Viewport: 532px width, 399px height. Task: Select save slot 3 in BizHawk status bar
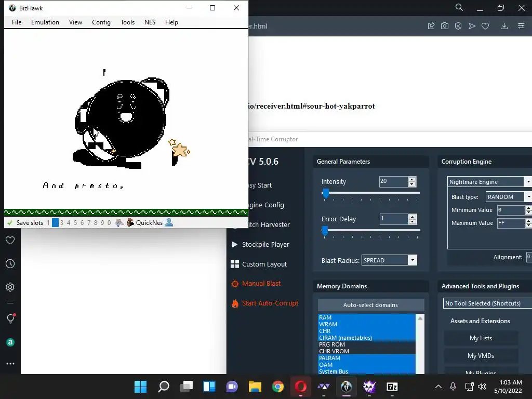pos(62,222)
